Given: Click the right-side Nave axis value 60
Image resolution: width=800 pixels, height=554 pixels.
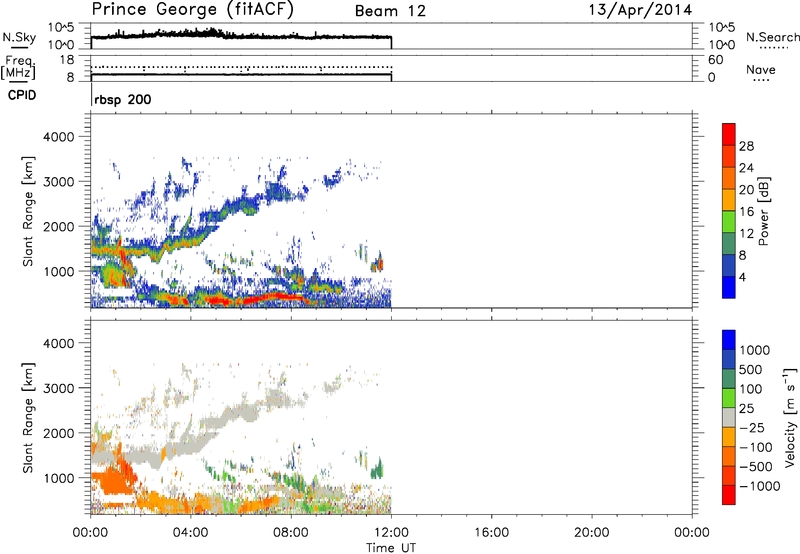Looking at the screenshot, I should 715,60.
